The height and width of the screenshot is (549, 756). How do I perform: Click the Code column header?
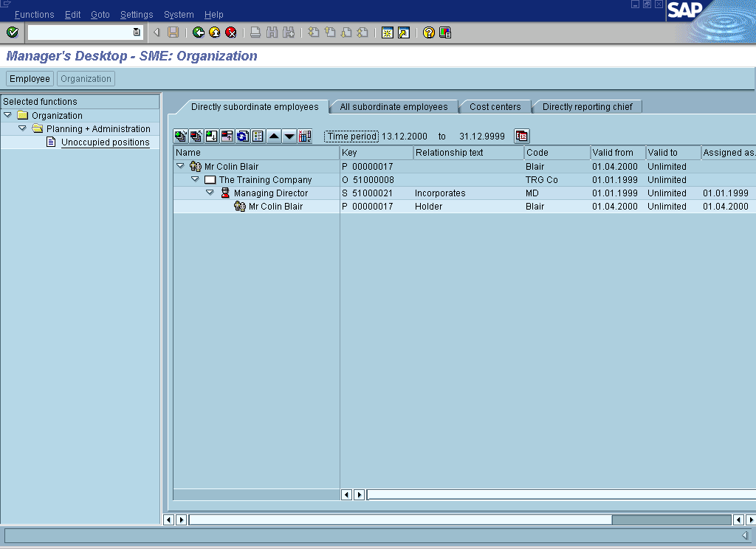557,152
